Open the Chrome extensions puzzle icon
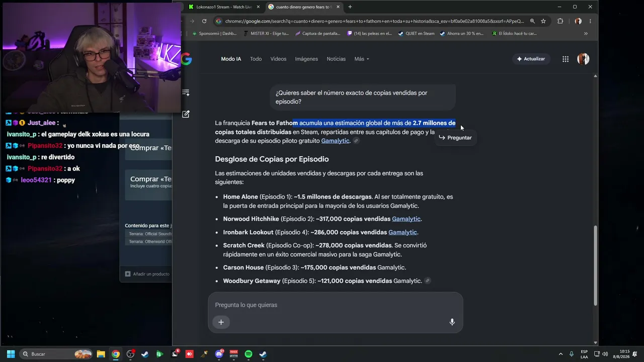The width and height of the screenshot is (644, 362). coord(560,21)
